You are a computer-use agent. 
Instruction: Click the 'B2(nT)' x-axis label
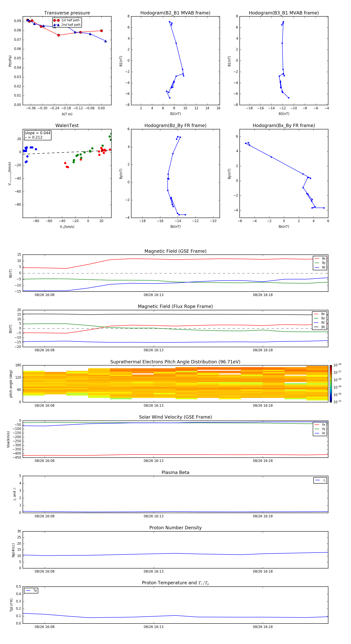pyautogui.click(x=175, y=114)
